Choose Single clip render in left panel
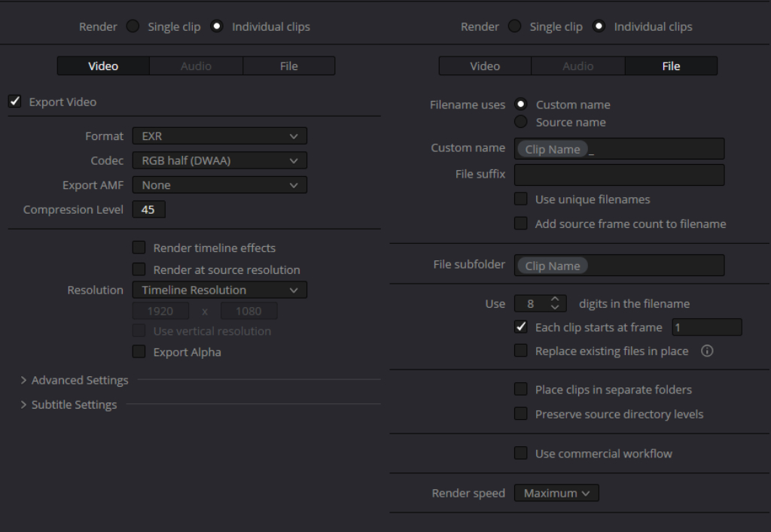This screenshot has height=532, width=771. 133,26
